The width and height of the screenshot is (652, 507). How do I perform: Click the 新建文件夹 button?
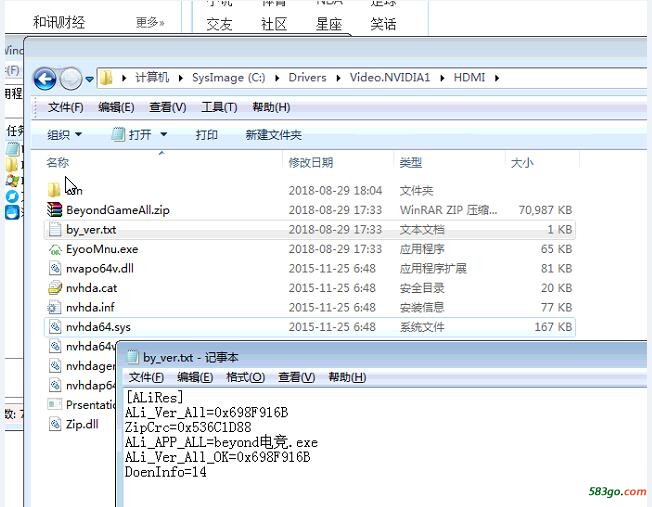coord(273,135)
